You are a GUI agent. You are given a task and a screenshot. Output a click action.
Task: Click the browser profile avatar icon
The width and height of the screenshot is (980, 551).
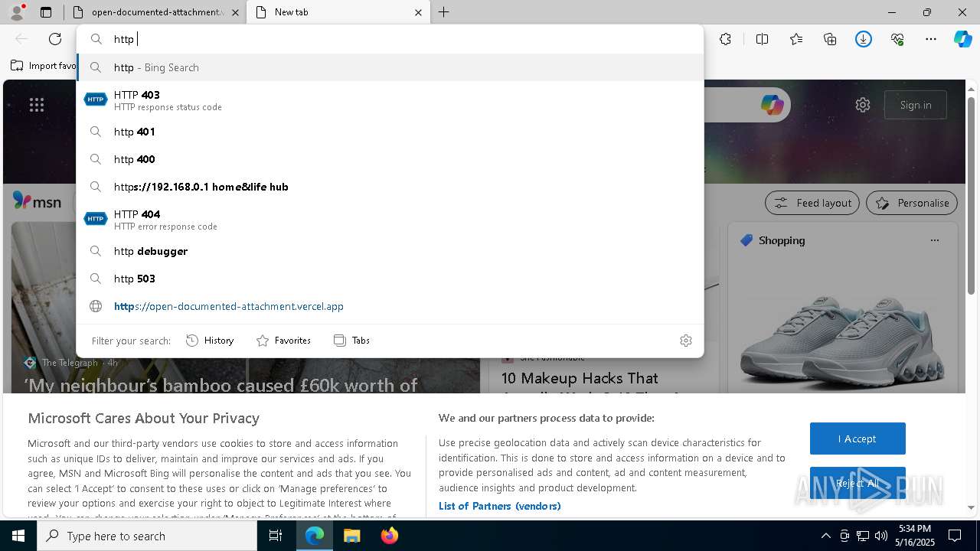pos(17,12)
